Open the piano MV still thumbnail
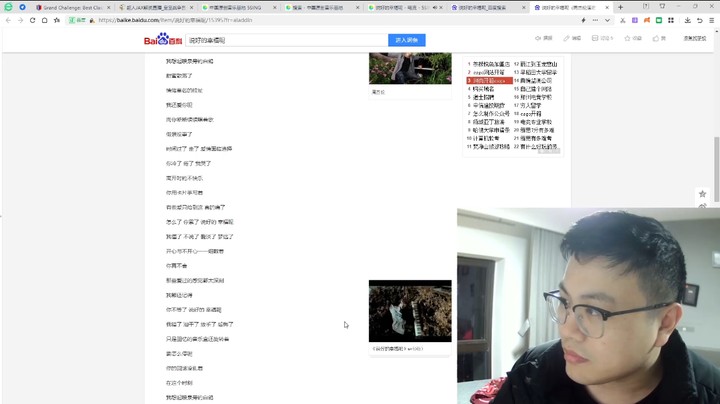720x404 pixels. (410, 311)
